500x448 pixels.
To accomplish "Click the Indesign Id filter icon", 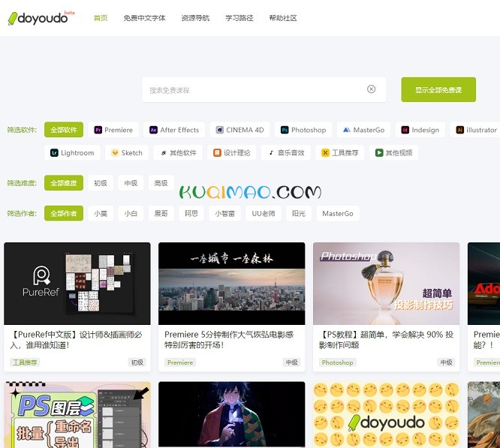I will click(405, 130).
